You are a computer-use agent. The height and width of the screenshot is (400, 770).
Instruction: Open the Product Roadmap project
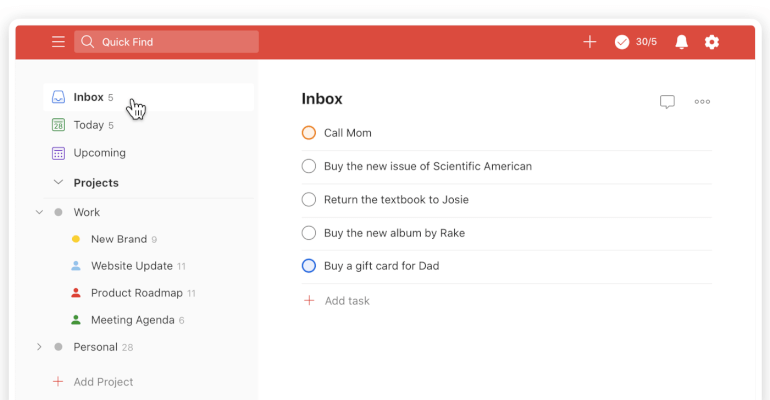pyautogui.click(x=137, y=293)
